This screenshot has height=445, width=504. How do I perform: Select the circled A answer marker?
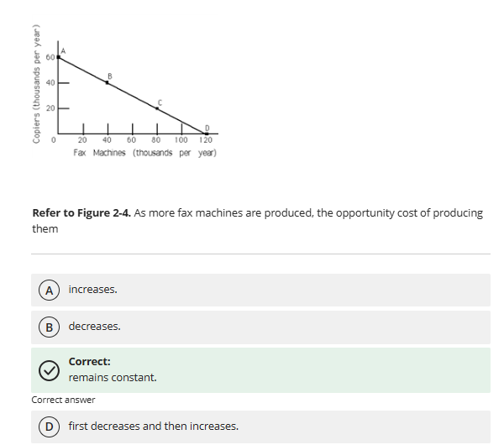point(49,291)
